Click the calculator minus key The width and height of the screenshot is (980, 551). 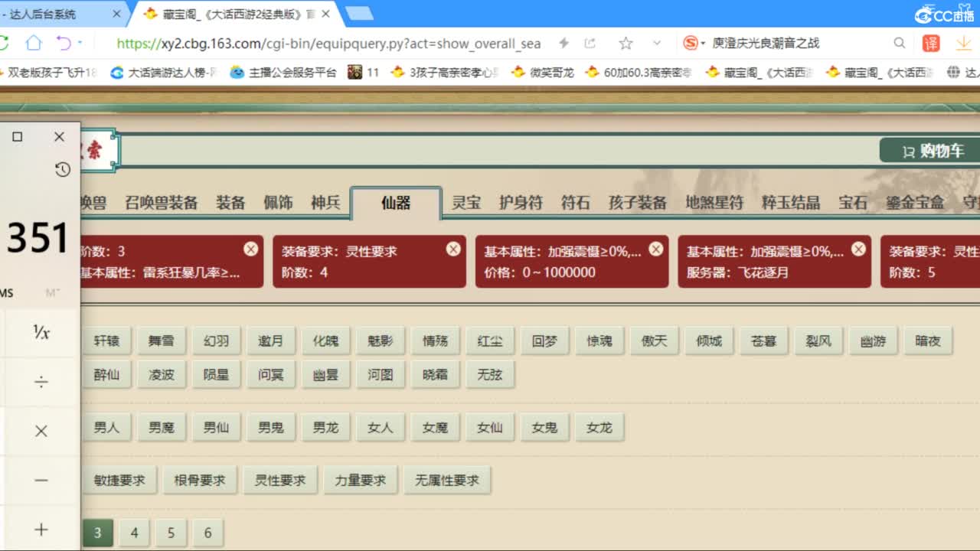(41, 480)
